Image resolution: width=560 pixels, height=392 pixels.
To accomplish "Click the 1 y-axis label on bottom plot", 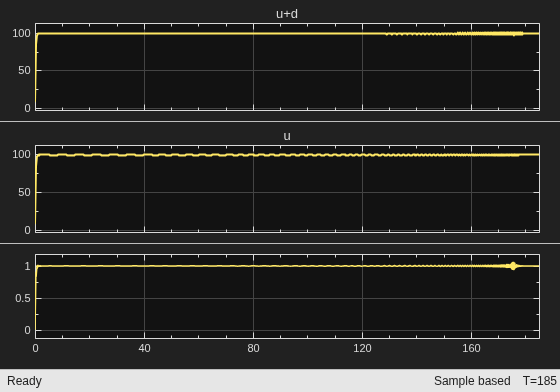I will point(28,266).
